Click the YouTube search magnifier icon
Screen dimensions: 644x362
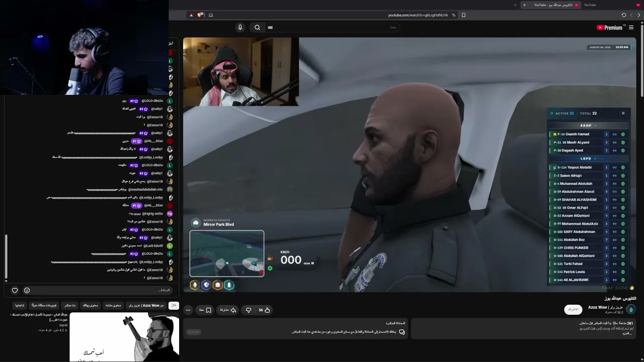coord(257,28)
